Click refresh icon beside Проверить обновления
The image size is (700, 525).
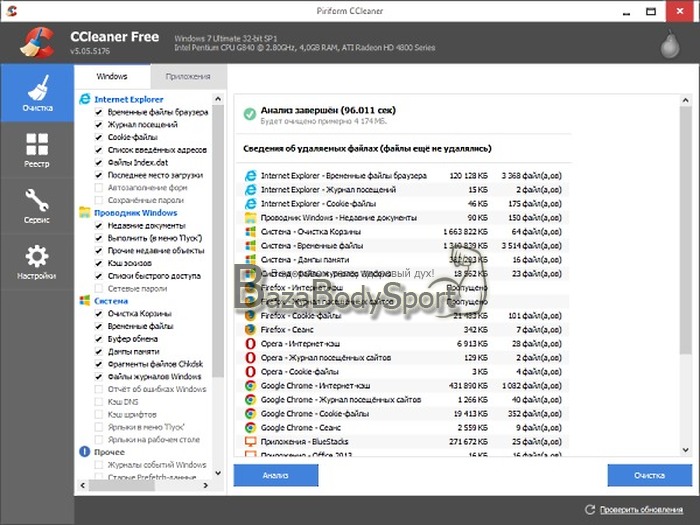[x=590, y=509]
